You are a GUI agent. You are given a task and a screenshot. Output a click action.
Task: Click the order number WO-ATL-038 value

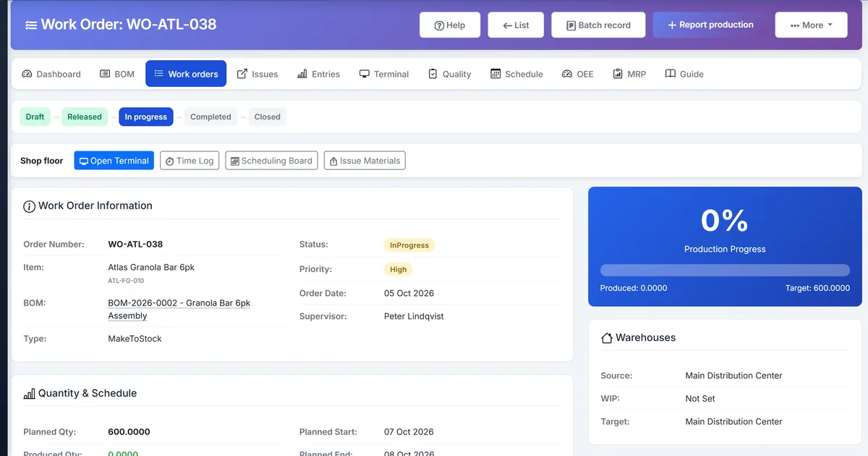[135, 245]
